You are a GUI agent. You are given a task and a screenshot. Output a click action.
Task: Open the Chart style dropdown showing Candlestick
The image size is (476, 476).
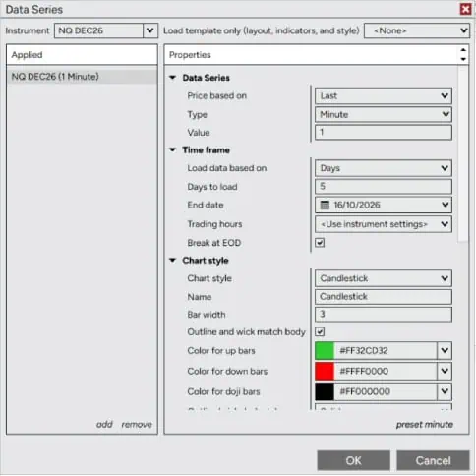pos(384,278)
